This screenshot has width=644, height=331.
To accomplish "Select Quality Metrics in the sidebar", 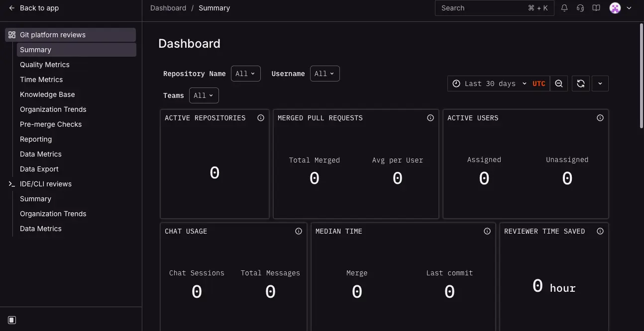I will (44, 65).
